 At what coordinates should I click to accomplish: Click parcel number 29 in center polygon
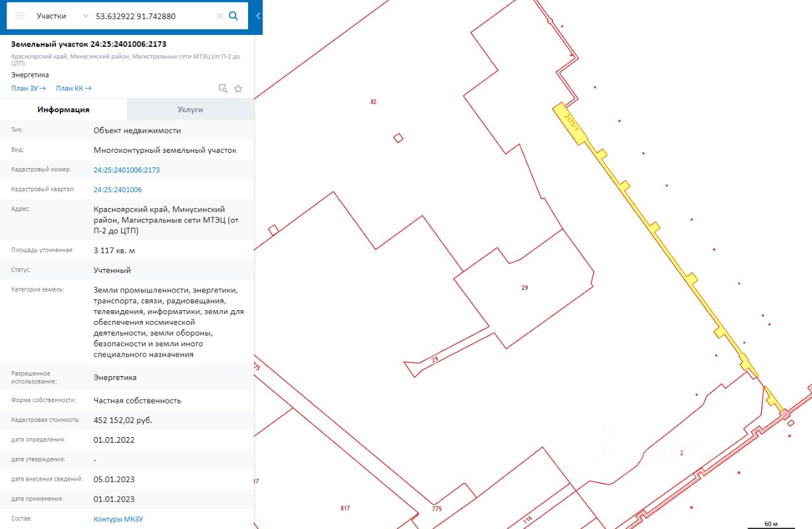(x=525, y=287)
